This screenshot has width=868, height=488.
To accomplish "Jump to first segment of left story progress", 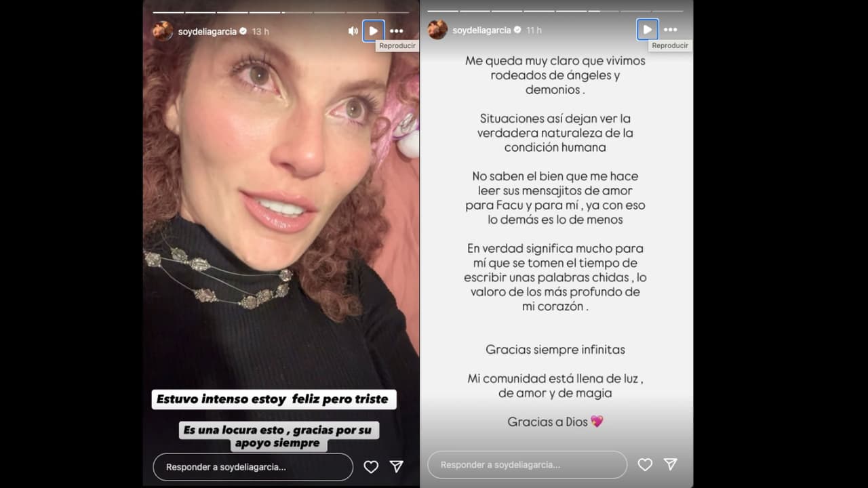I will [168, 12].
